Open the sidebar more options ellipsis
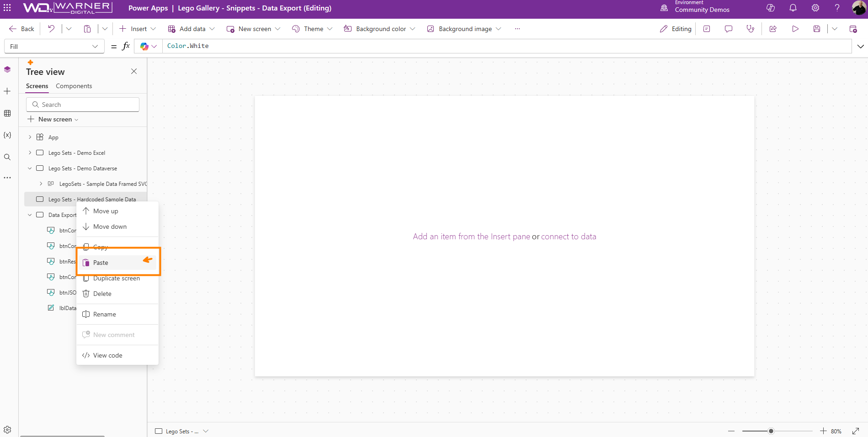This screenshot has width=868, height=437. click(7, 178)
